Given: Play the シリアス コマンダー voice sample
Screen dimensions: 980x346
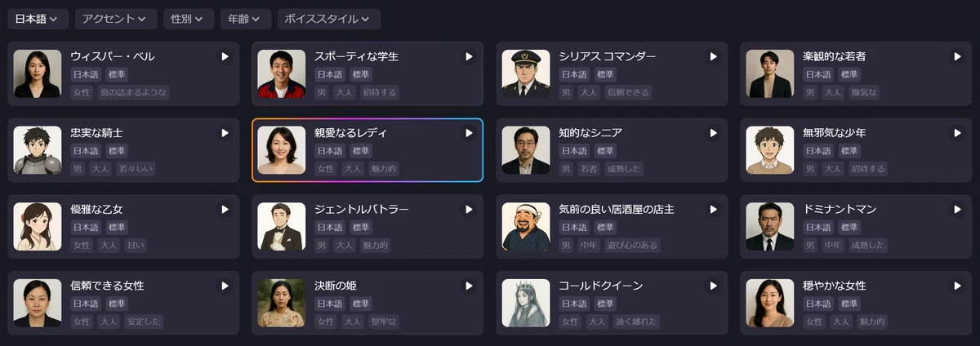Looking at the screenshot, I should [713, 56].
